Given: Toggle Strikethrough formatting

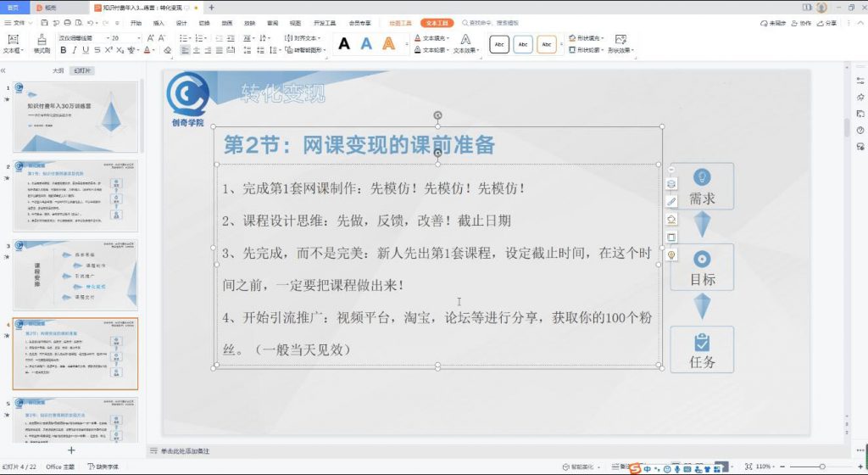Looking at the screenshot, I should [x=97, y=50].
